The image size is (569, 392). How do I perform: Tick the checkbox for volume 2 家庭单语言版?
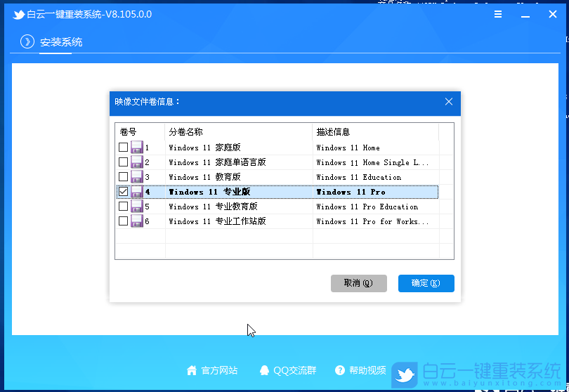tap(124, 162)
